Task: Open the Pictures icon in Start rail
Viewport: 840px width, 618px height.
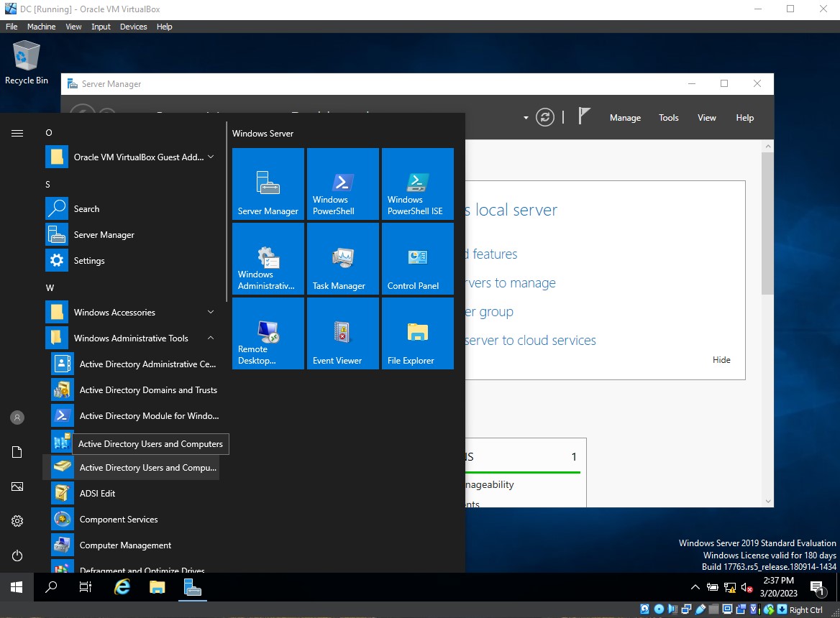Action: click(x=17, y=486)
